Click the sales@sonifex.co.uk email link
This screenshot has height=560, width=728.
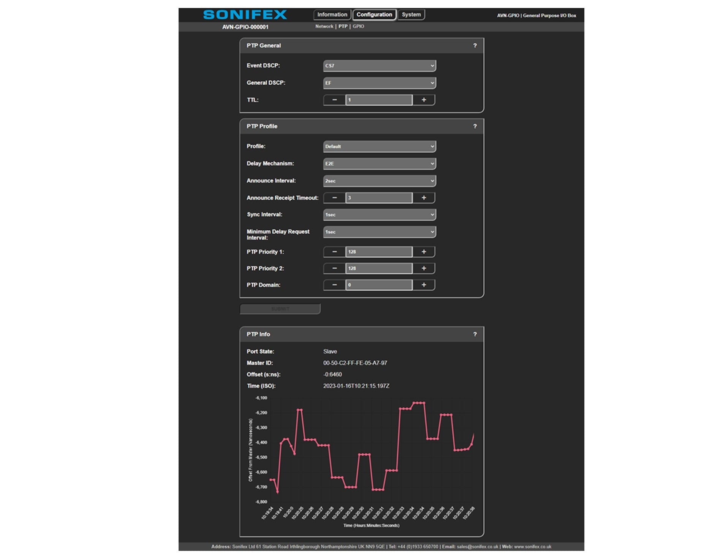tap(477, 547)
